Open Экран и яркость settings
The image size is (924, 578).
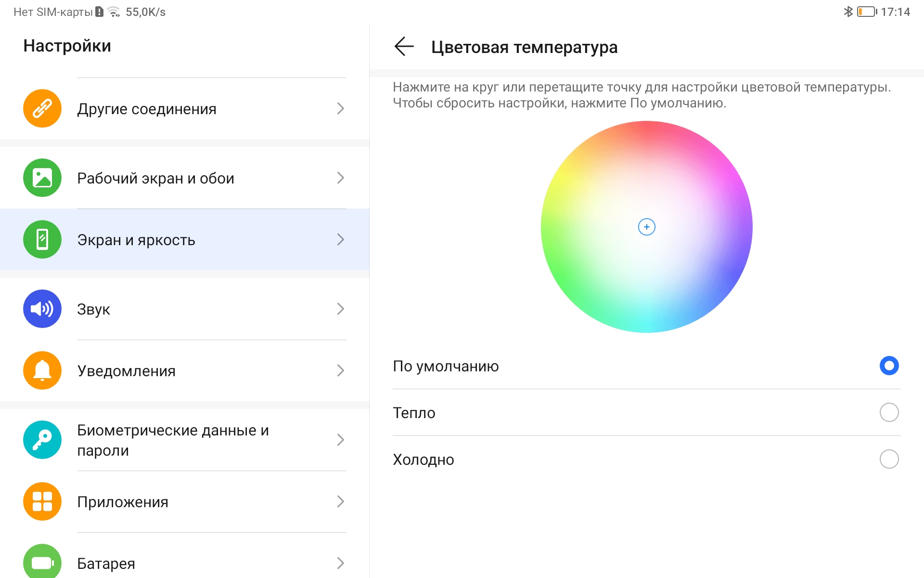click(x=185, y=239)
